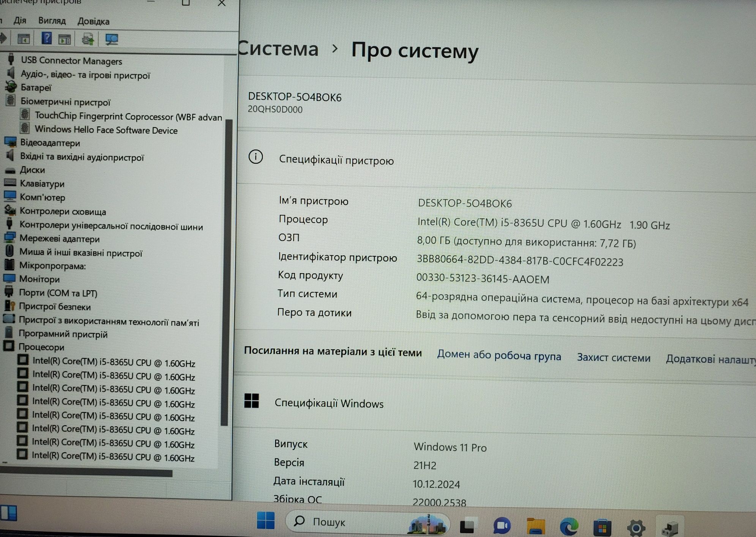Click the Відеоадаптери display adapter icon
The height and width of the screenshot is (537, 756).
10,142
